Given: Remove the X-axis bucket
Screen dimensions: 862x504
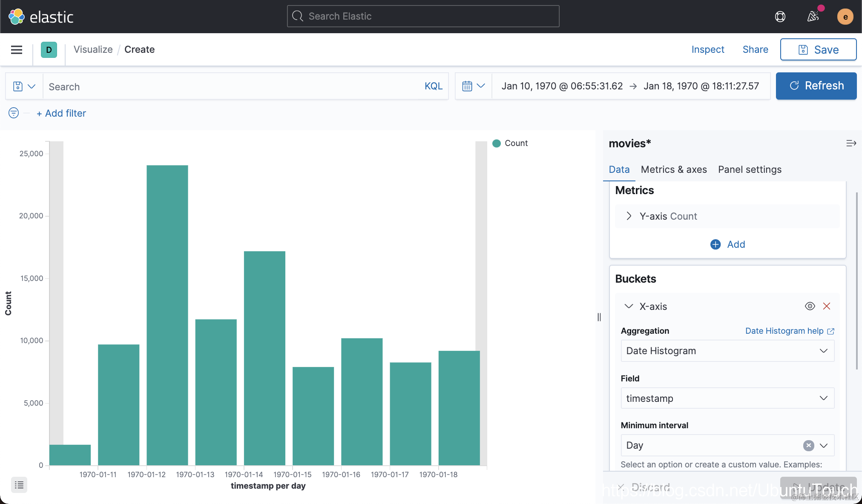Looking at the screenshot, I should click(x=827, y=306).
